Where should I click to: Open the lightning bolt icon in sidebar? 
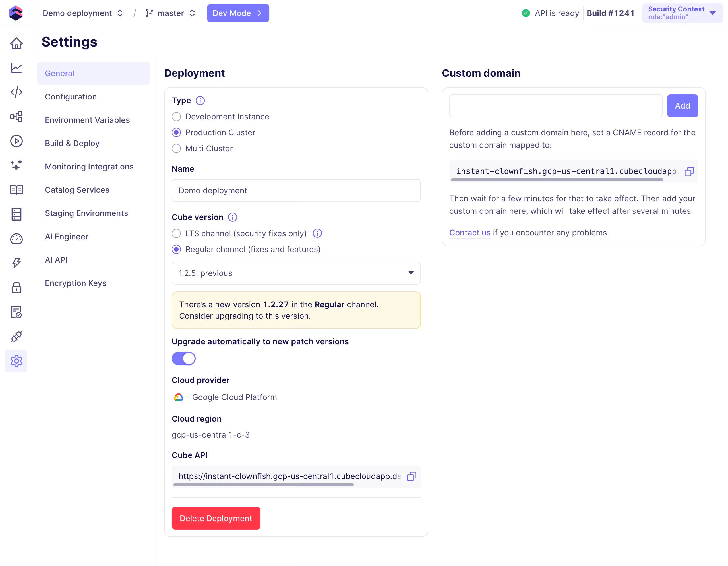point(16,263)
